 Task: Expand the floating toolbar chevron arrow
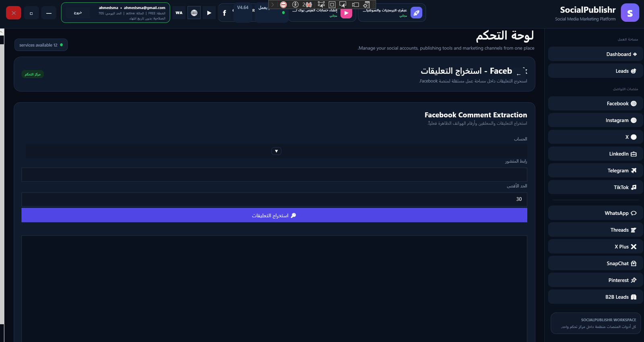pos(272,5)
